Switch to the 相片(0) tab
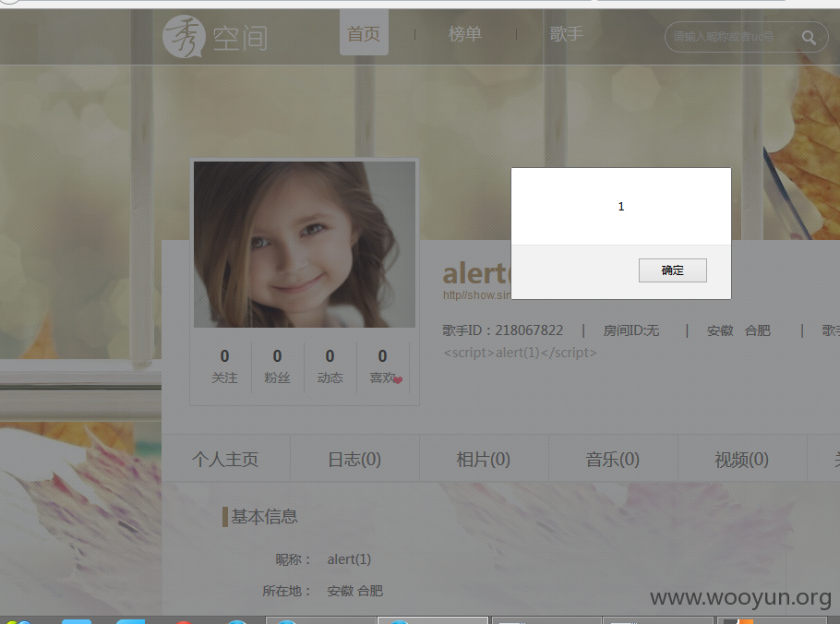 pos(483,459)
